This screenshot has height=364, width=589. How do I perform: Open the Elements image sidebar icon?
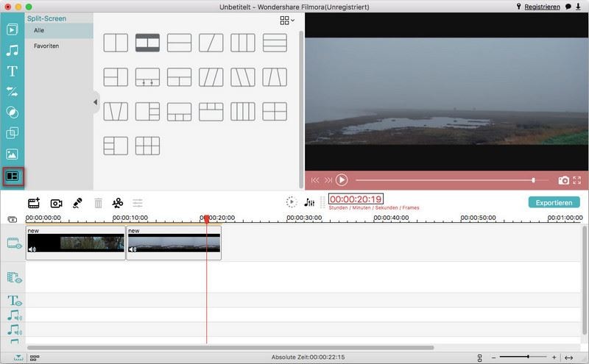(x=12, y=154)
